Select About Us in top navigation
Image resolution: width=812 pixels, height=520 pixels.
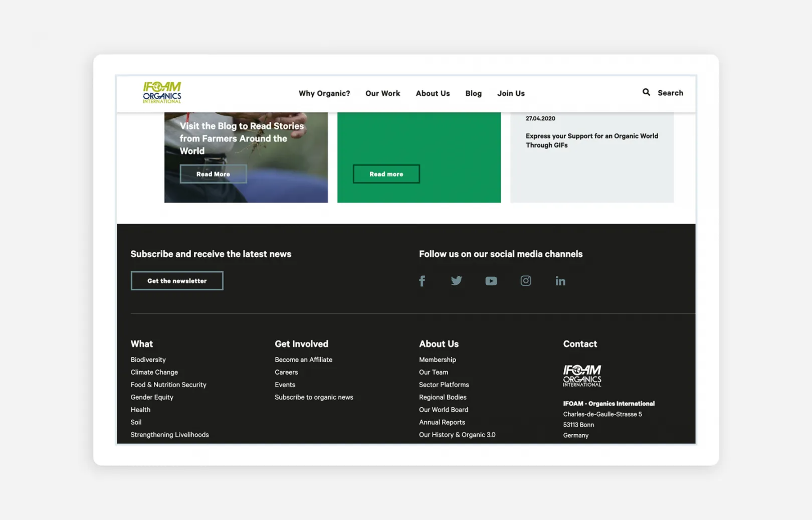click(433, 93)
